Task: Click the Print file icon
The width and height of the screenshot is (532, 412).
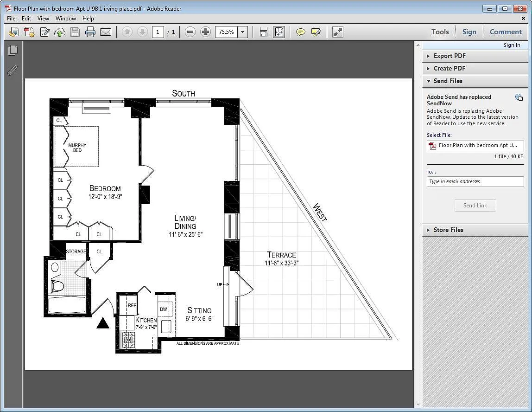Action: point(90,32)
